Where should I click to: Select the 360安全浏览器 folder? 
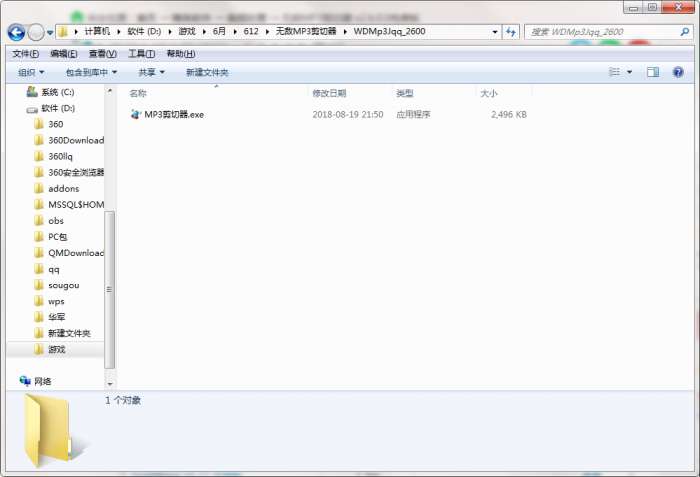click(69, 172)
